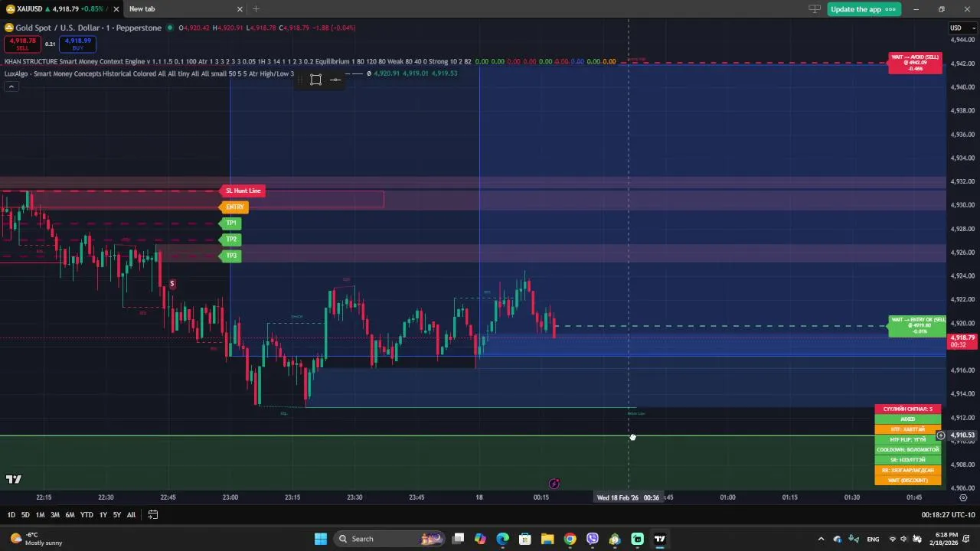The image size is (980, 551).
Task: Click the MIXED status cell in dashboard
Action: [x=908, y=419]
